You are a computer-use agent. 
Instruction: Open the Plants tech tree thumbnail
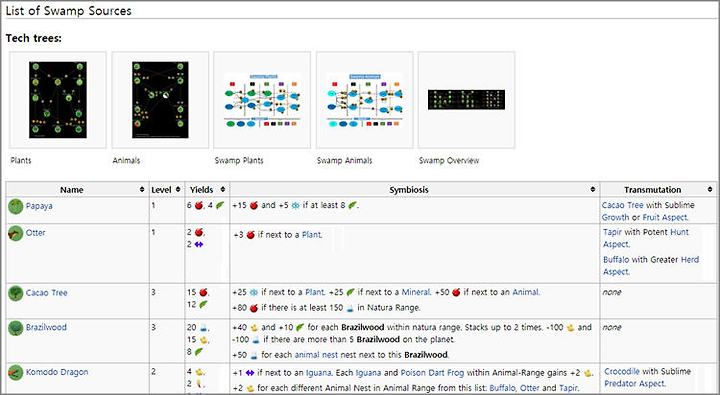point(58,100)
